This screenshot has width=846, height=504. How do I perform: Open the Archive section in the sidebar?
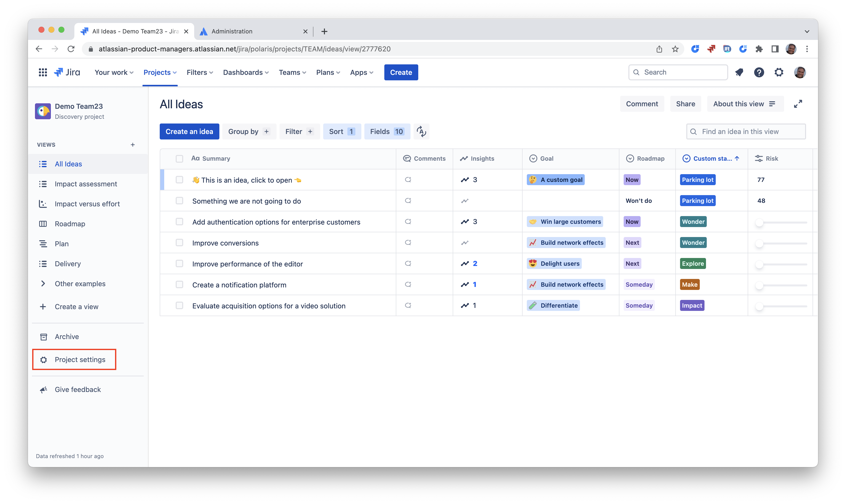click(67, 336)
